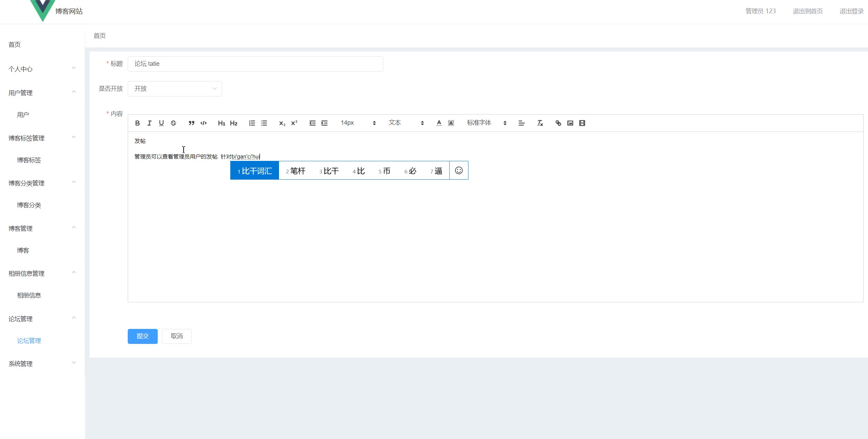Viewport: 868px width, 439px height.
Task: Insert code block icon
Action: [x=203, y=123]
